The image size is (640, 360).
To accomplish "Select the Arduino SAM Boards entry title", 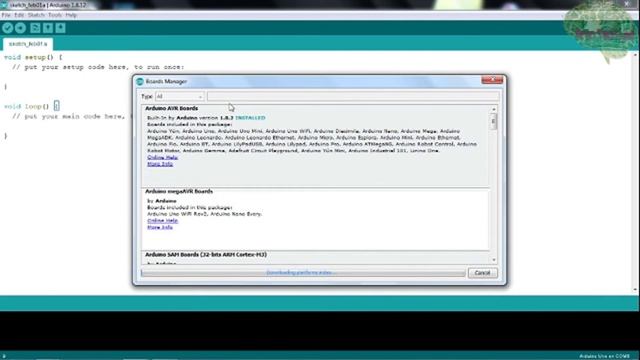I will pos(206,255).
